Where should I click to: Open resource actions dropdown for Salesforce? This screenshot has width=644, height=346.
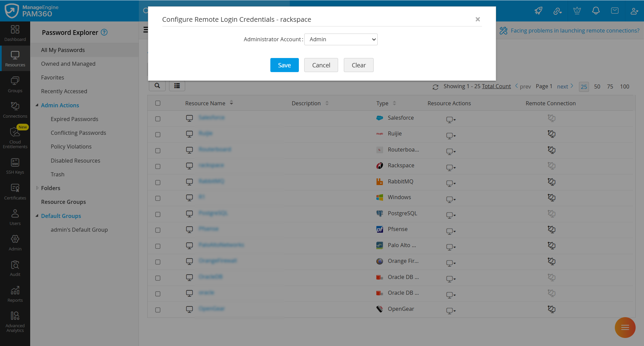(x=451, y=120)
